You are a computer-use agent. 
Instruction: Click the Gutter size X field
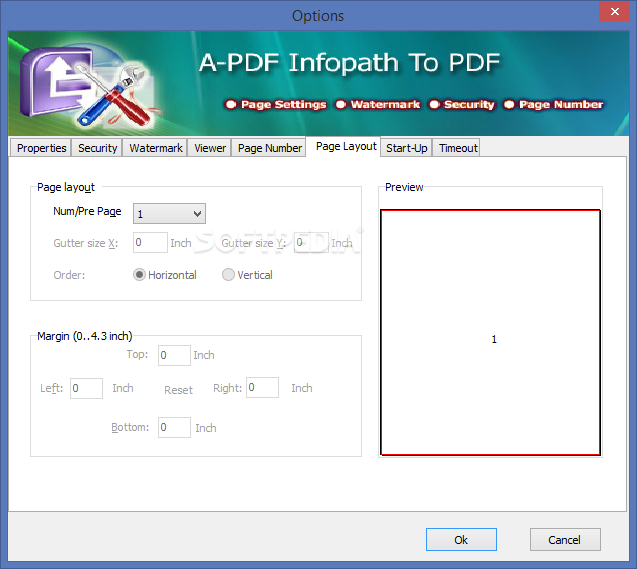click(x=150, y=242)
